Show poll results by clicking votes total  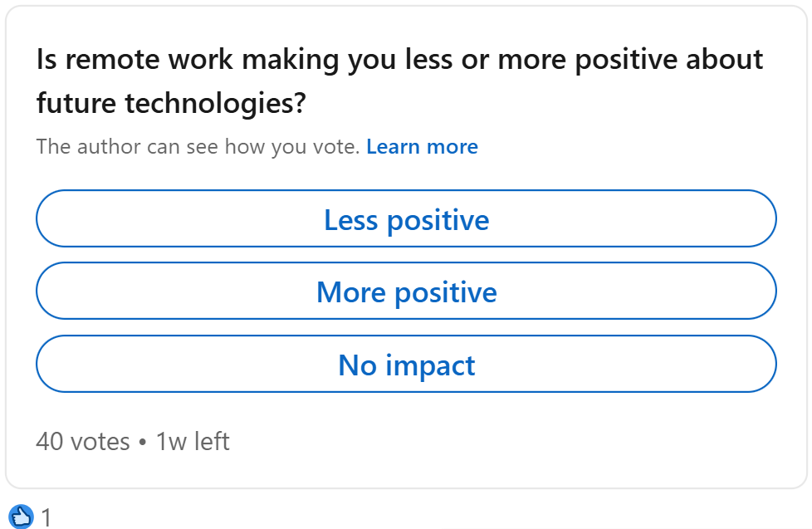coord(83,441)
